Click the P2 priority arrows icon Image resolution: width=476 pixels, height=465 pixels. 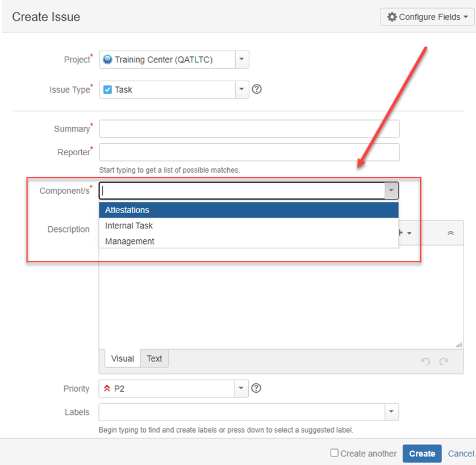[x=107, y=388]
